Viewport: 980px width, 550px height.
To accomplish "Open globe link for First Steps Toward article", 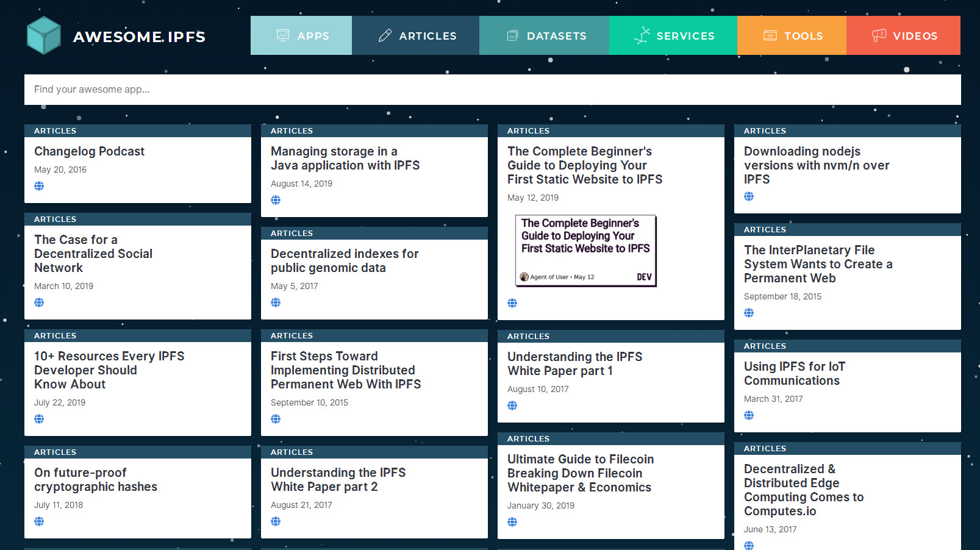I will click(276, 419).
